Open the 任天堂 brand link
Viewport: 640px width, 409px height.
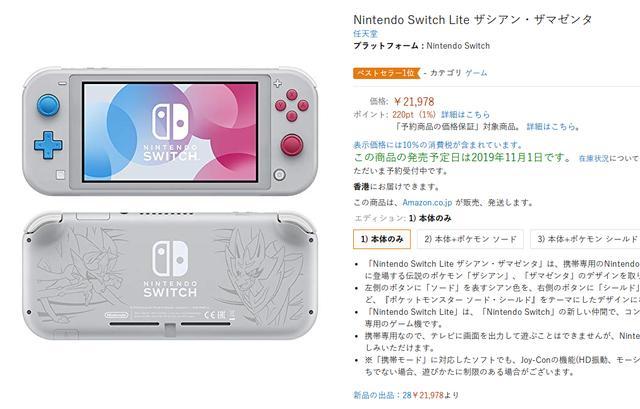(366, 34)
